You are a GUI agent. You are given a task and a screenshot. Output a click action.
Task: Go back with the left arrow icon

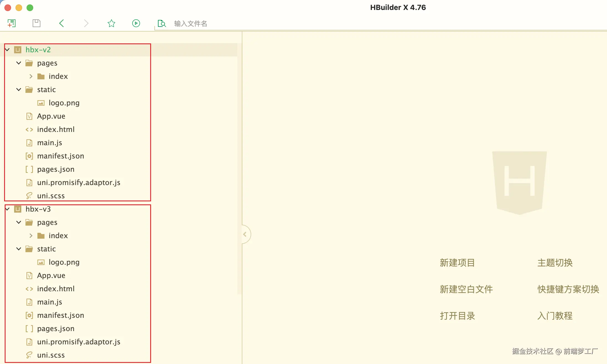pos(61,23)
